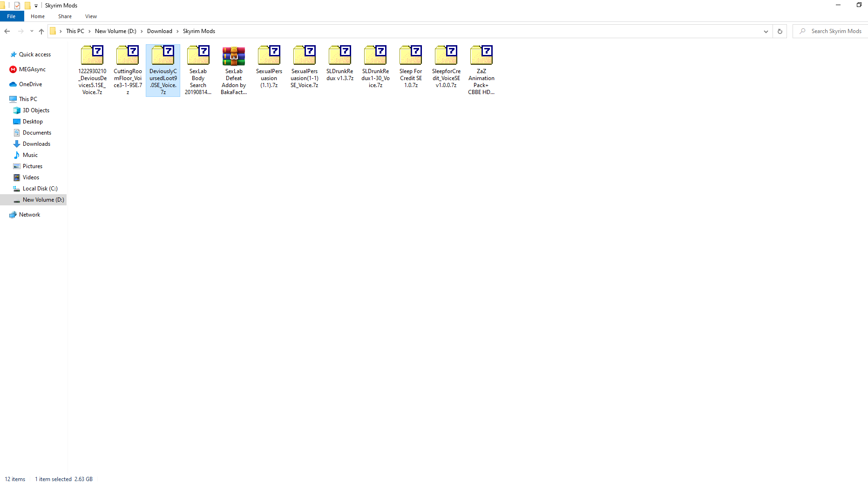Select Sleep For Credit SE 1.0.7z icon

point(411,55)
